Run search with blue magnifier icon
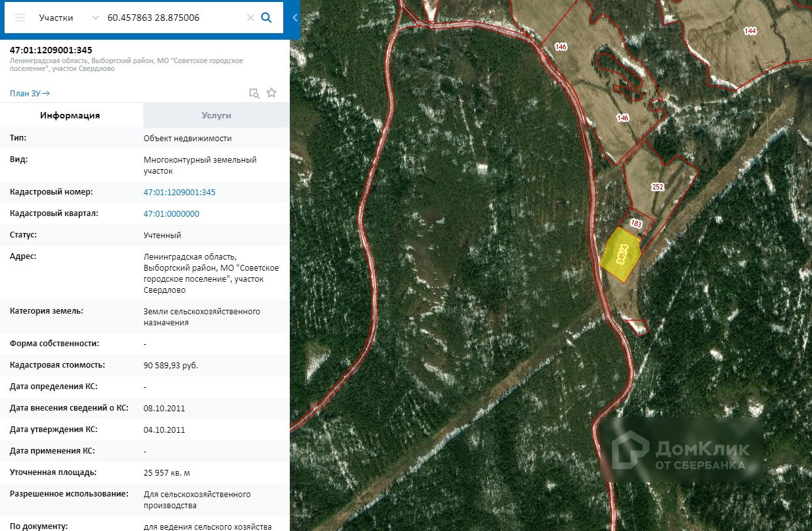The image size is (812, 531). click(x=266, y=18)
